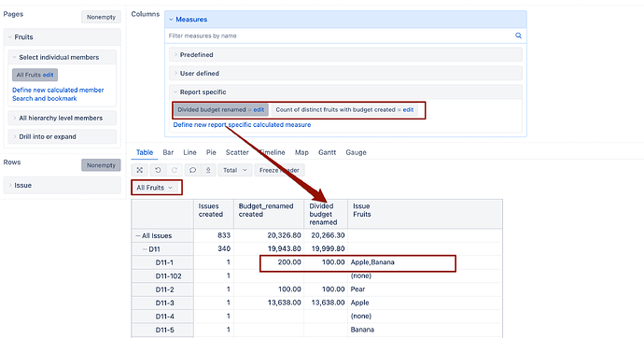Switch to the Pie chart tab

pyautogui.click(x=211, y=152)
